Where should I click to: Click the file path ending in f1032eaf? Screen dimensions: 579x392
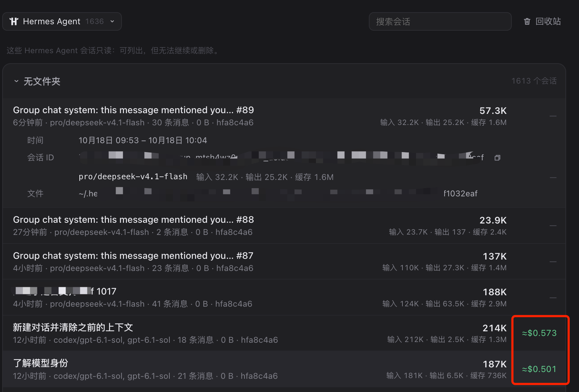point(278,194)
